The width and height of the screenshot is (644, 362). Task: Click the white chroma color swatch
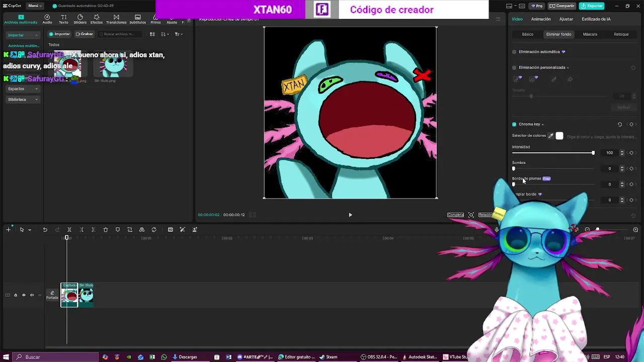click(x=559, y=136)
